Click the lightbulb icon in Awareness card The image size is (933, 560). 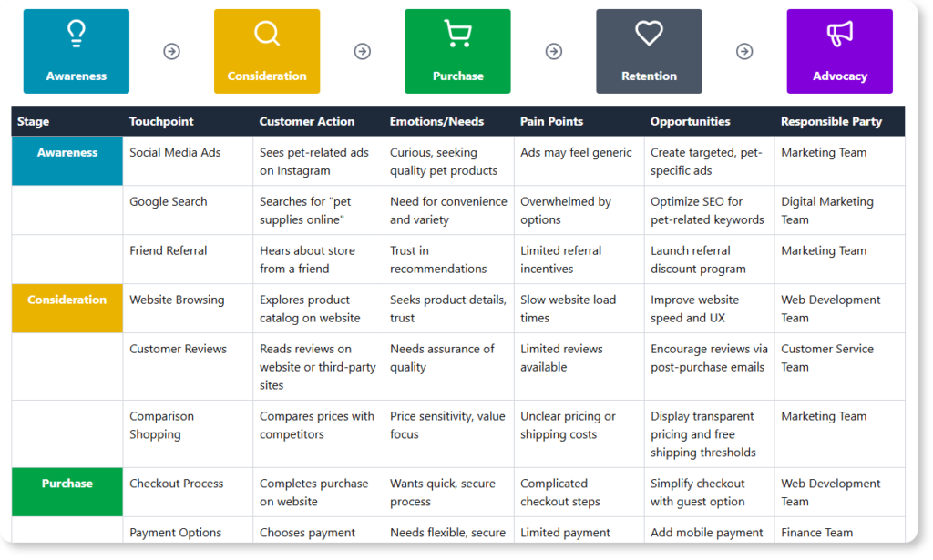pyautogui.click(x=77, y=34)
